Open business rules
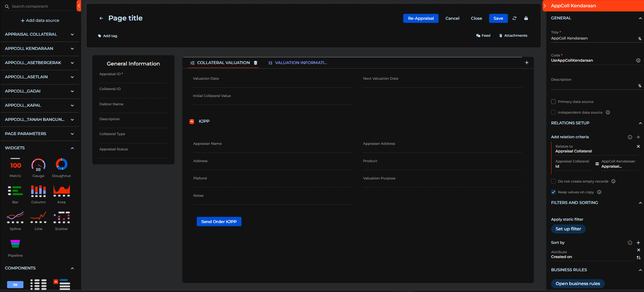The width and height of the screenshot is (644, 292). [577, 284]
